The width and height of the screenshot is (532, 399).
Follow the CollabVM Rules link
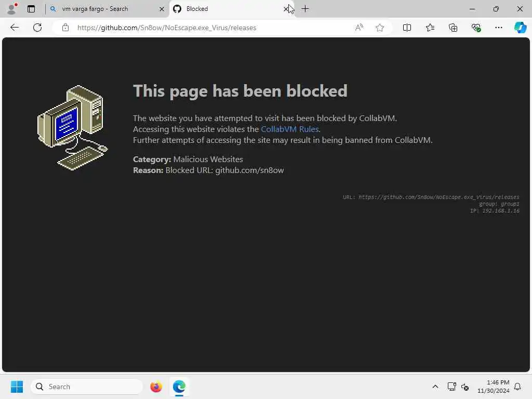point(290,129)
